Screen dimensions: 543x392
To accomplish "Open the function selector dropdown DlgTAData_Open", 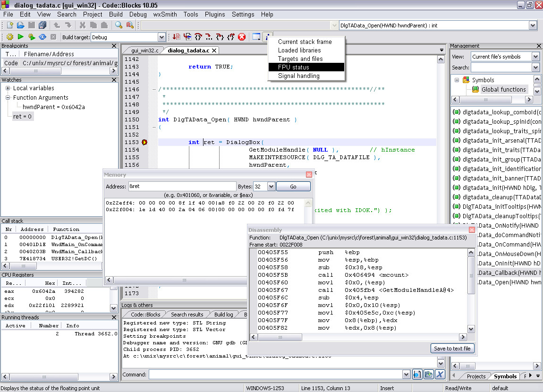I will pos(533,26).
